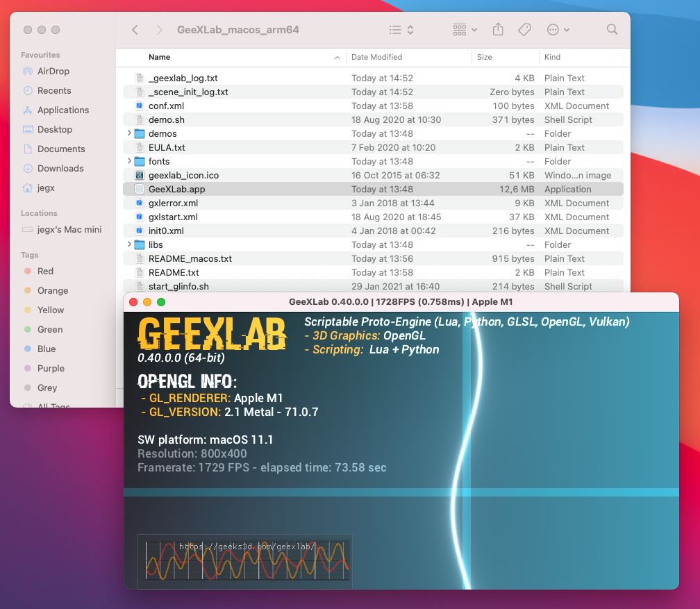
Task: Select the init0.xml file
Action: pos(373,231)
